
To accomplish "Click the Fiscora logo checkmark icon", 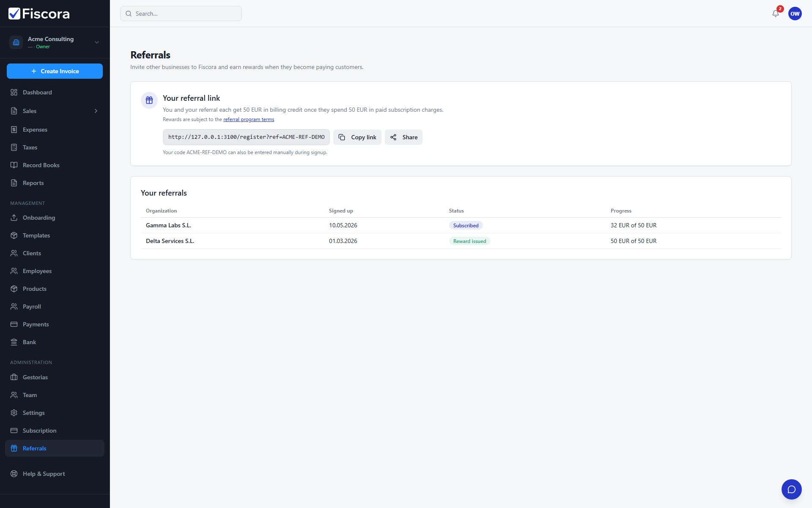I will [14, 14].
